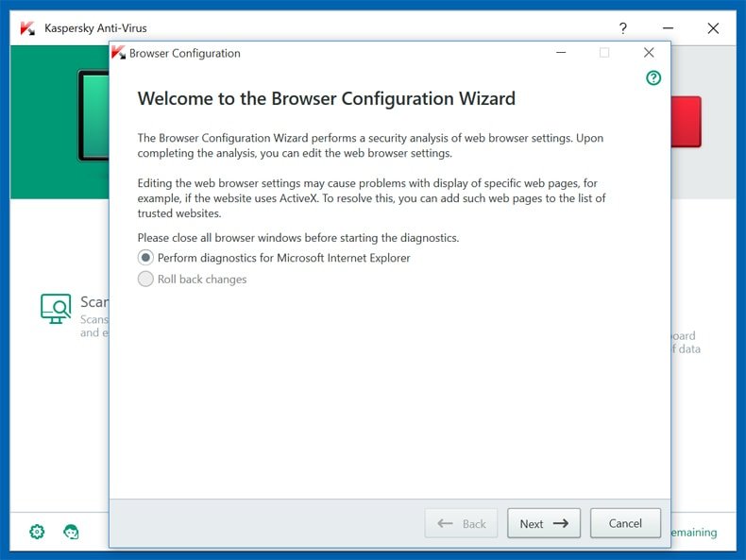Click the Kaspersky logo in the Browser Configuration title
The width and height of the screenshot is (746, 560).
point(118,52)
